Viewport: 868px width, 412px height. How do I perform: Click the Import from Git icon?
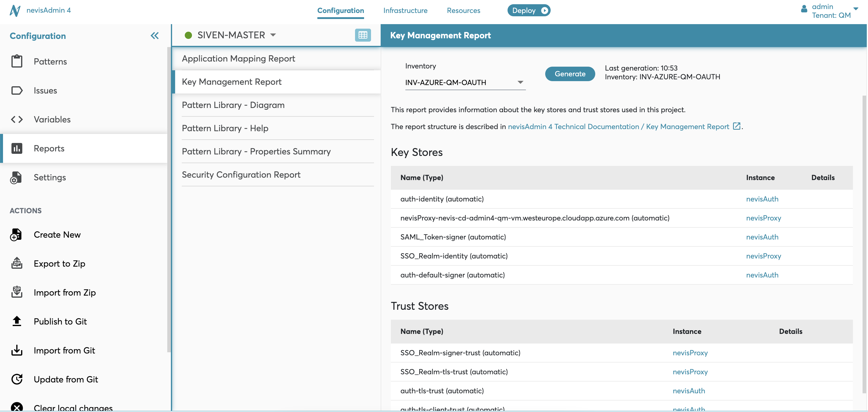click(17, 350)
